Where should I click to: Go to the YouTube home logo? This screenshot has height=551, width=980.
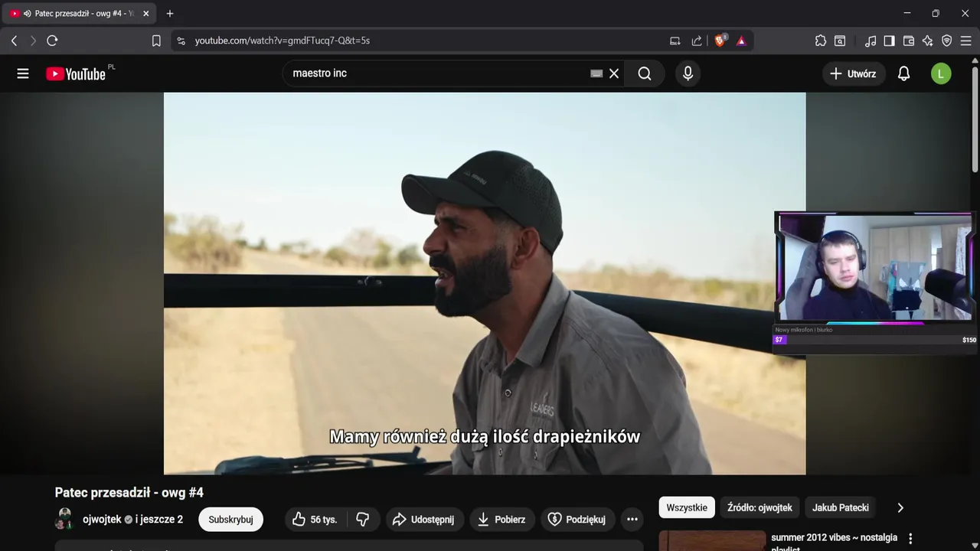pyautogui.click(x=76, y=73)
